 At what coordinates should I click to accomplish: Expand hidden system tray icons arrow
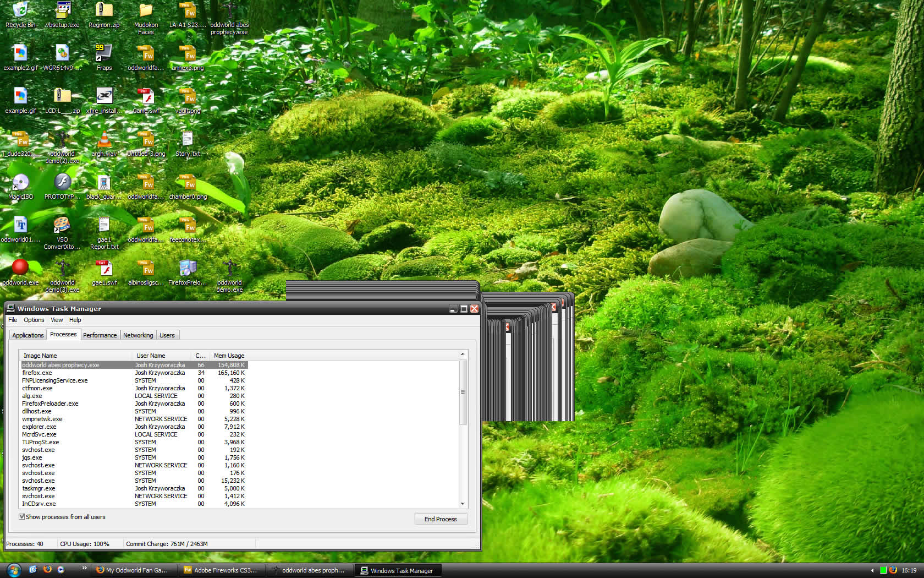tap(872, 570)
